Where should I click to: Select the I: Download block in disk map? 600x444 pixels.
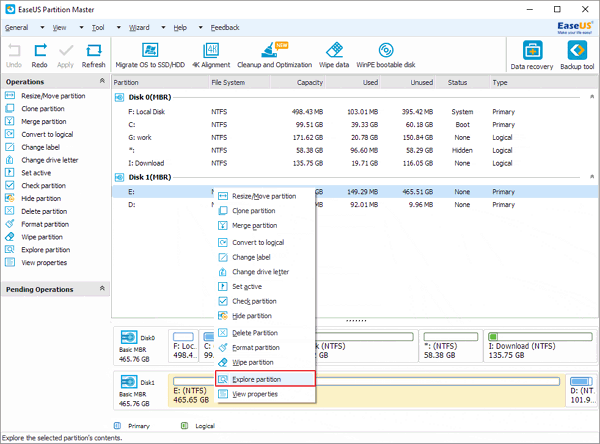point(540,346)
